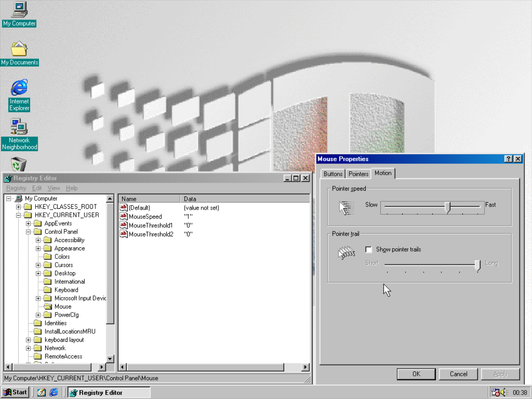Click the MouseThreshold1 string value icon
The width and height of the screenshot is (532, 399).
point(124,225)
